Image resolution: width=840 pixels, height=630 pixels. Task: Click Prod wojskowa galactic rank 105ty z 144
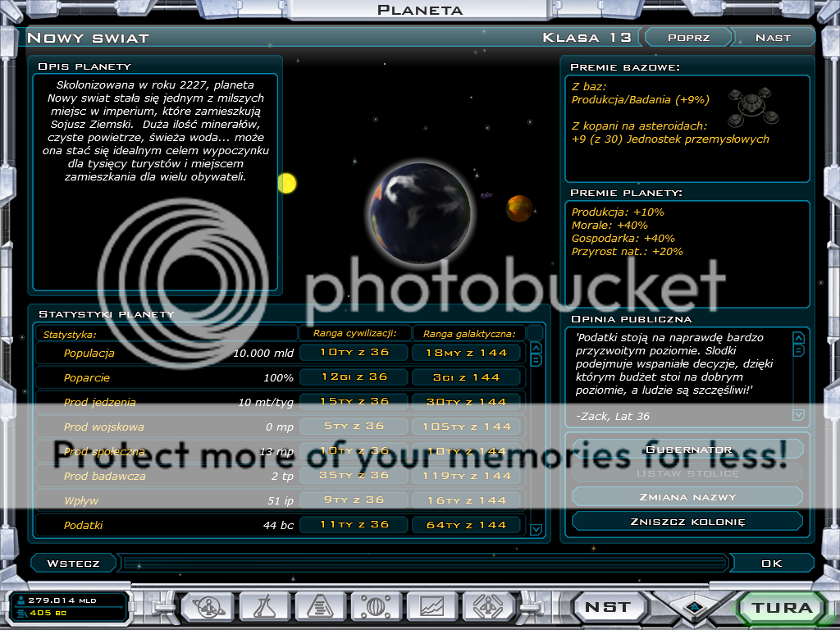pyautogui.click(x=467, y=427)
